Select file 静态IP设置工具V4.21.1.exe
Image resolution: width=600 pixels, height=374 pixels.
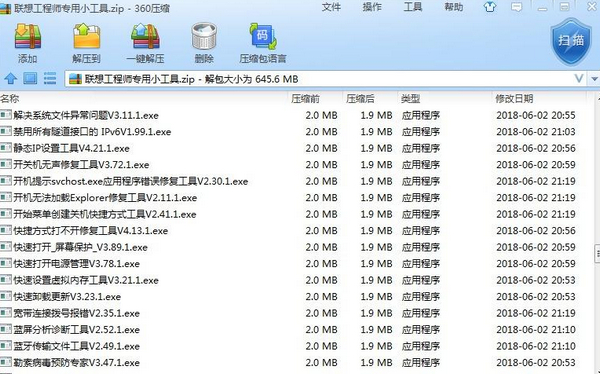(x=71, y=148)
